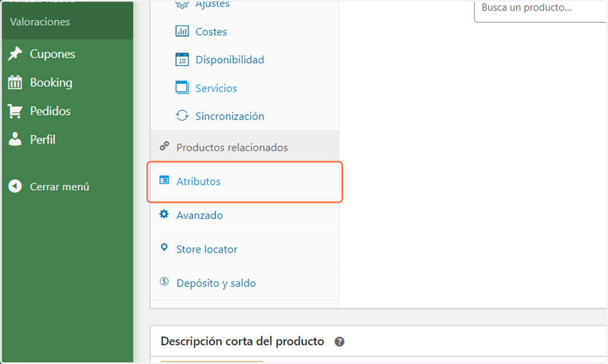The image size is (608, 364).
Task: Click the Cerrar menú arrow icon
Action: point(15,186)
